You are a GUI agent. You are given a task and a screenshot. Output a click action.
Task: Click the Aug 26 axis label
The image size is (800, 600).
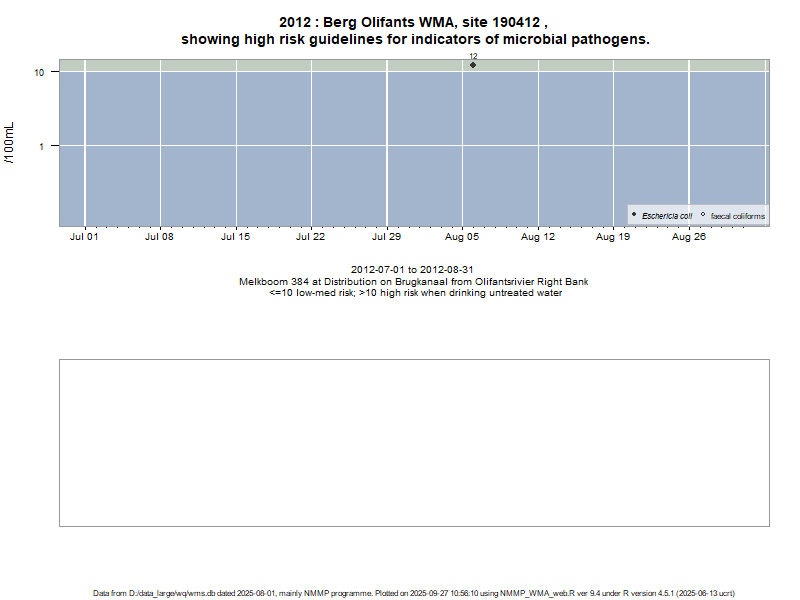(689, 238)
